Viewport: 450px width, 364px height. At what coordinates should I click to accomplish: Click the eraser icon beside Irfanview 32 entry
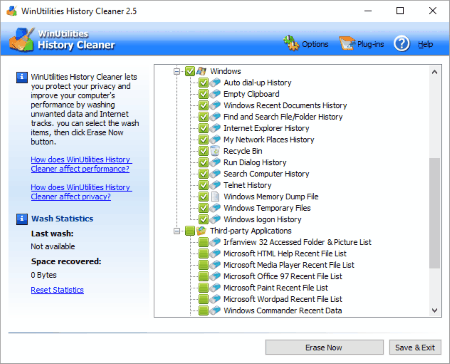tap(215, 242)
